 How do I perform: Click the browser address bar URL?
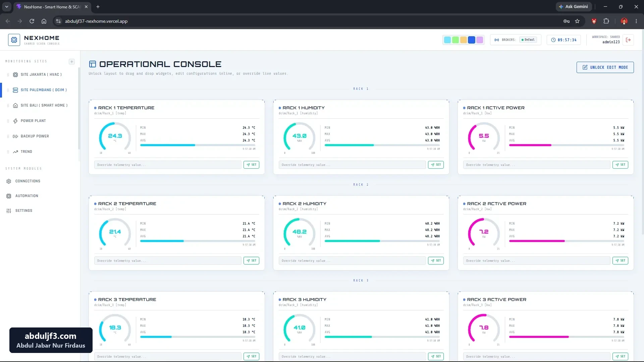click(96, 21)
